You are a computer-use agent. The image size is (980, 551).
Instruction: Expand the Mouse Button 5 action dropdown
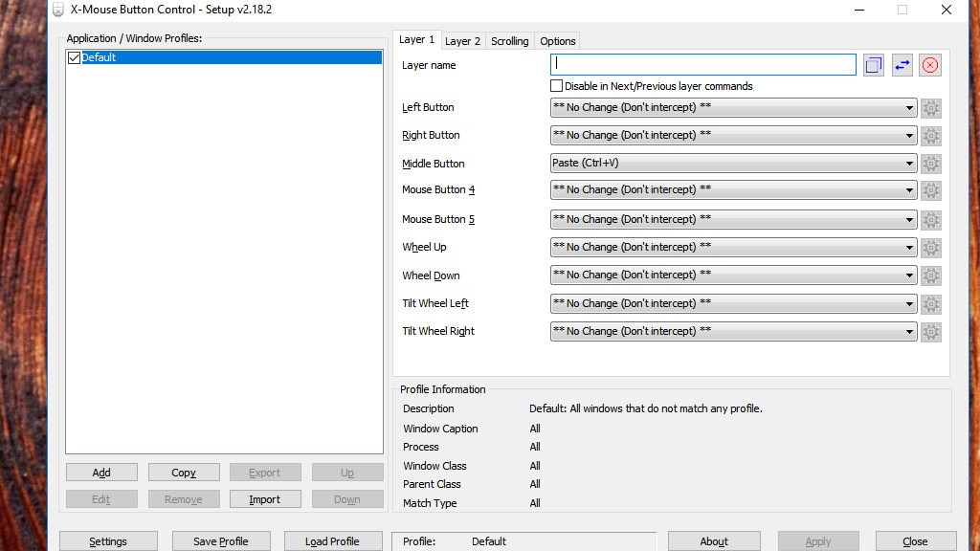733,219
